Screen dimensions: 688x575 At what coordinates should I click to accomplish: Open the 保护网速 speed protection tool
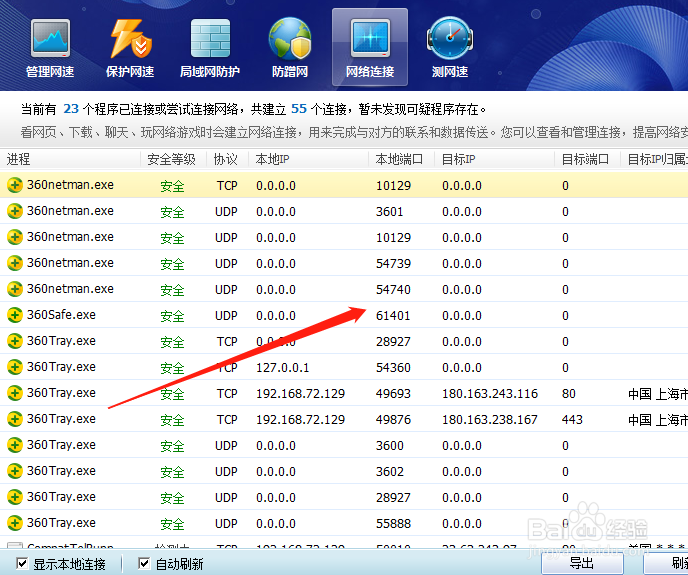[x=130, y=48]
